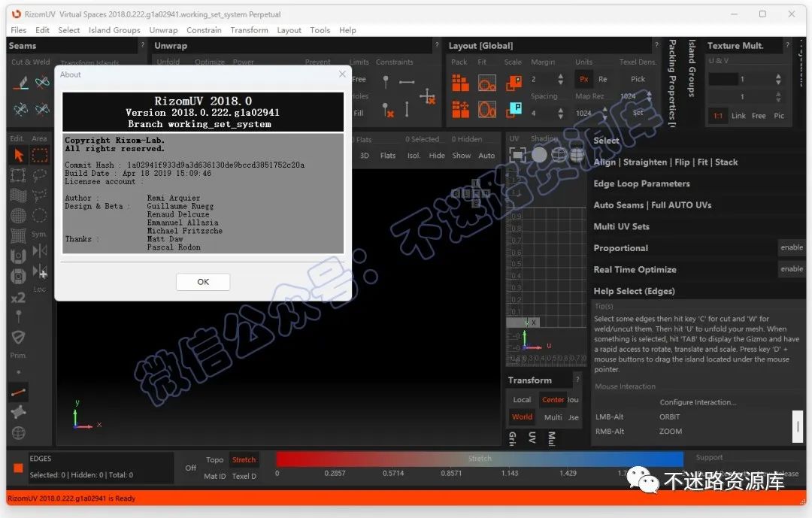812x518 pixels.
Task: Open the Island Groups menu
Action: (114, 30)
